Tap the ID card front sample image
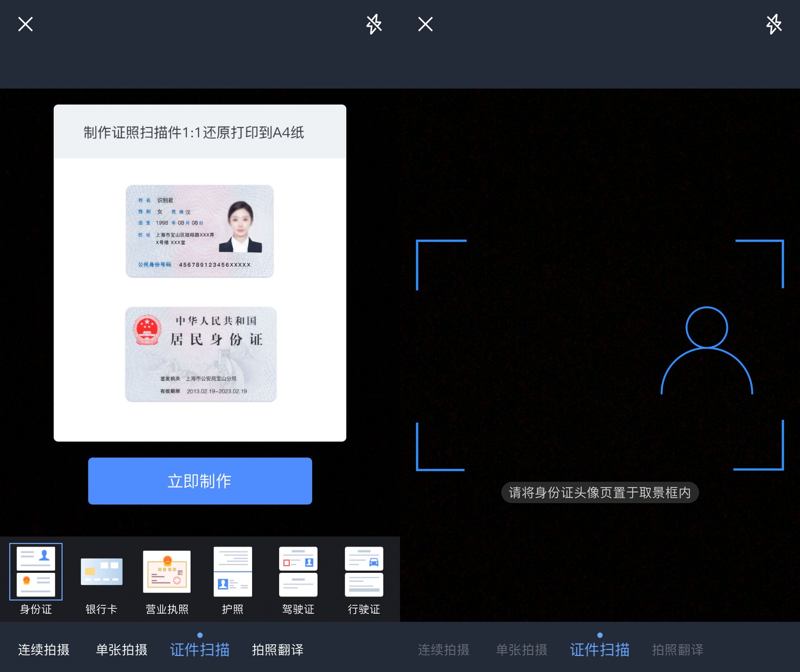This screenshot has height=672, width=800. click(200, 231)
